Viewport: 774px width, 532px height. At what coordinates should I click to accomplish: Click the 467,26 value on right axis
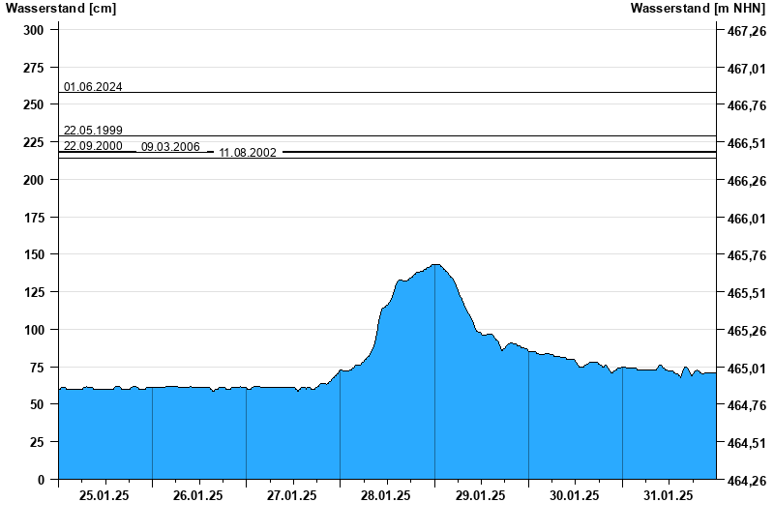point(746,32)
